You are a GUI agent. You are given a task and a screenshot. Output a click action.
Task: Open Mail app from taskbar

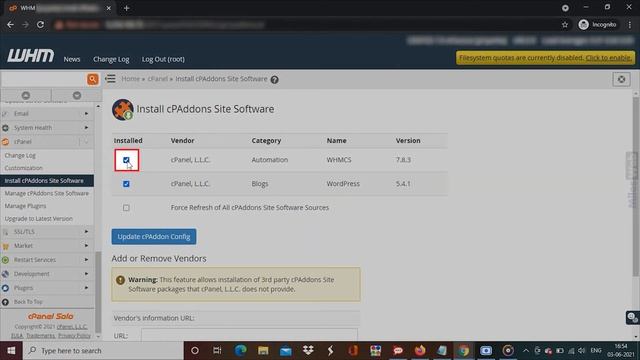[x=286, y=351]
